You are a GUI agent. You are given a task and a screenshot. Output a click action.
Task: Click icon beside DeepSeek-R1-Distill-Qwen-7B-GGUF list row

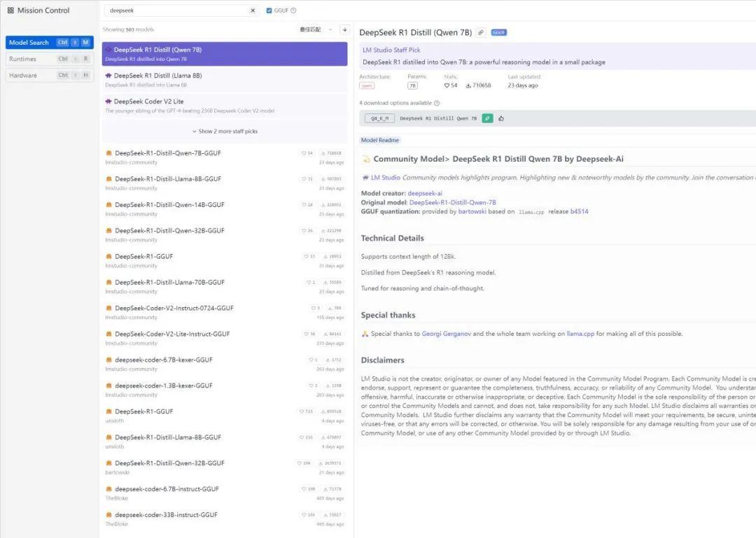(x=109, y=153)
